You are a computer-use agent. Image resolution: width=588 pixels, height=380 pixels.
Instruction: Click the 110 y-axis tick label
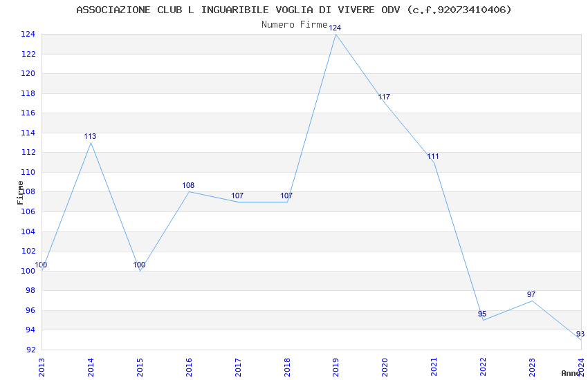pyautogui.click(x=28, y=172)
